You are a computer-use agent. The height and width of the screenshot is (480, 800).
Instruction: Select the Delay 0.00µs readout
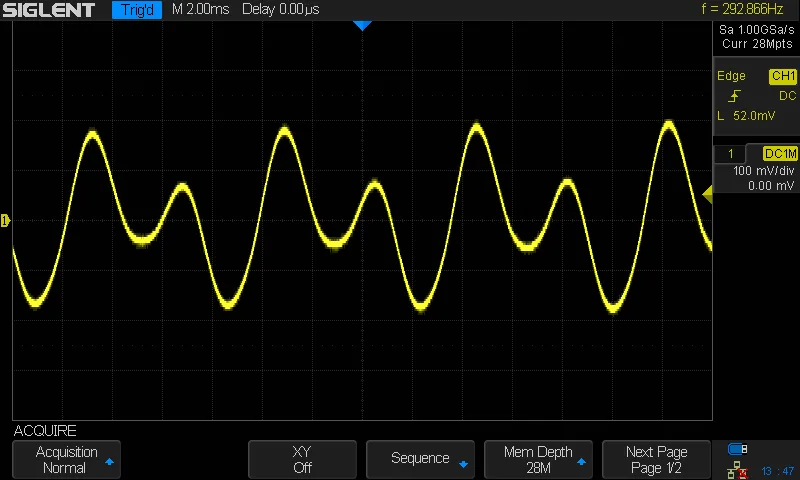[281, 9]
